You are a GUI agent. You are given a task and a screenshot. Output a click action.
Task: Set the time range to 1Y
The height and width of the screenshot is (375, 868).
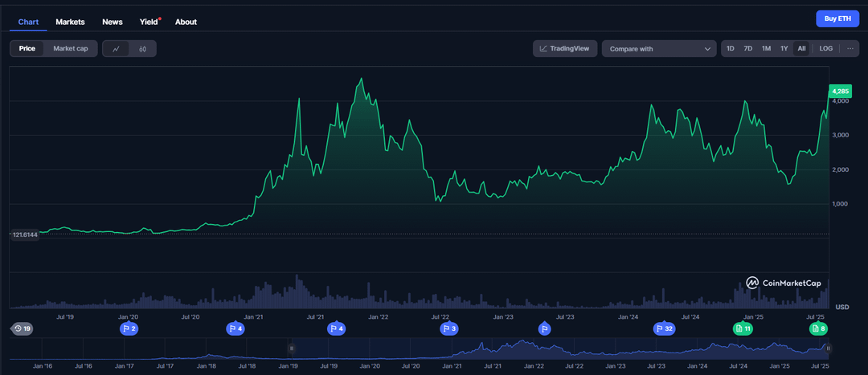coord(784,49)
